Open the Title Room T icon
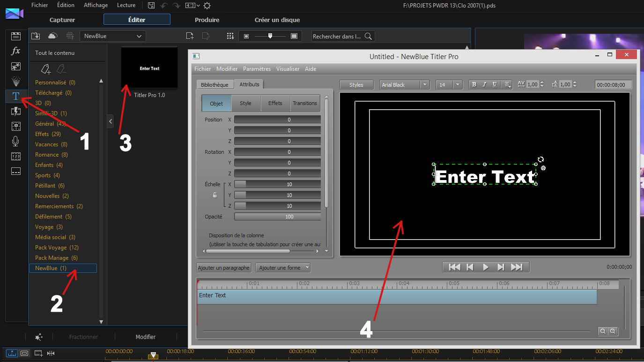The width and height of the screenshot is (644, 362). click(x=16, y=96)
